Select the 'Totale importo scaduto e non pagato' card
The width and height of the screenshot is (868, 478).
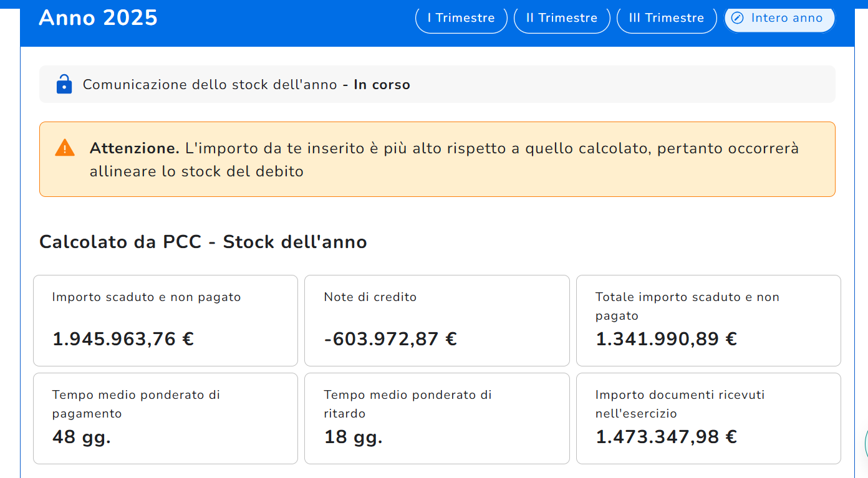tap(708, 320)
